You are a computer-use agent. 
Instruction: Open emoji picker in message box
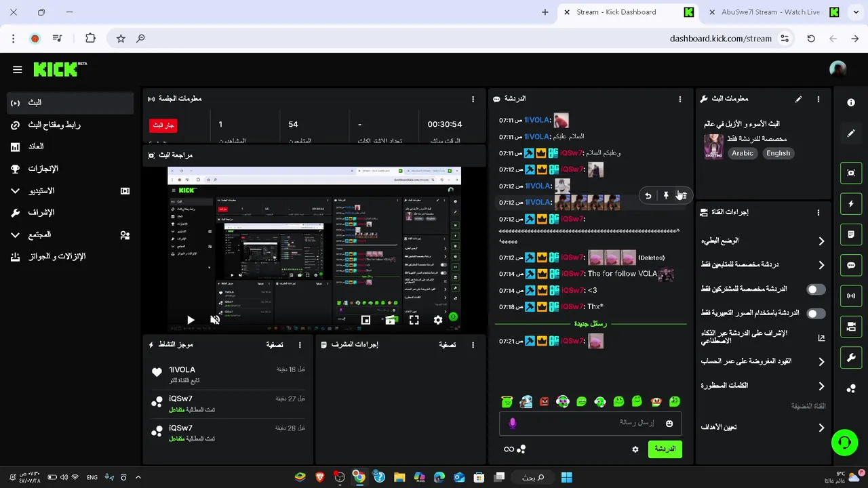[x=669, y=424]
